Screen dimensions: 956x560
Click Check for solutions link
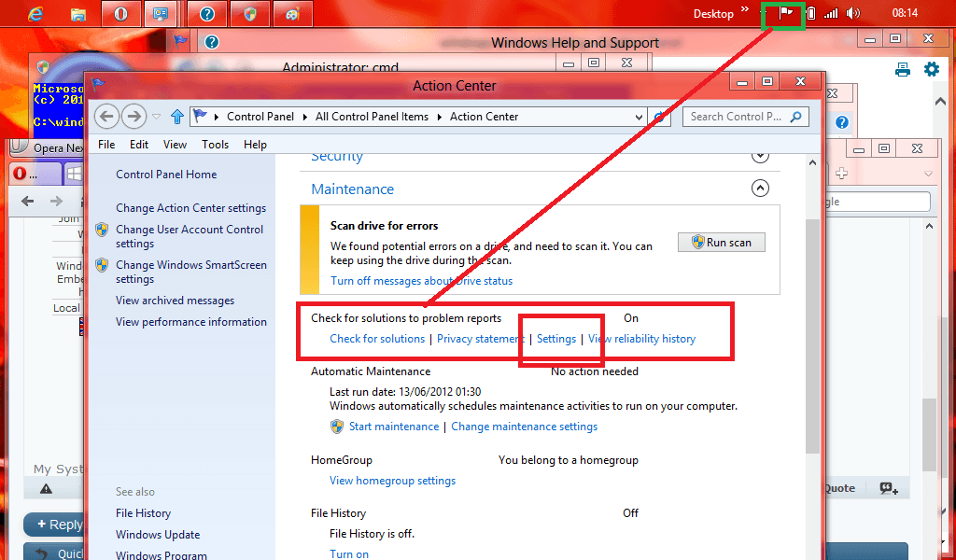(x=377, y=339)
